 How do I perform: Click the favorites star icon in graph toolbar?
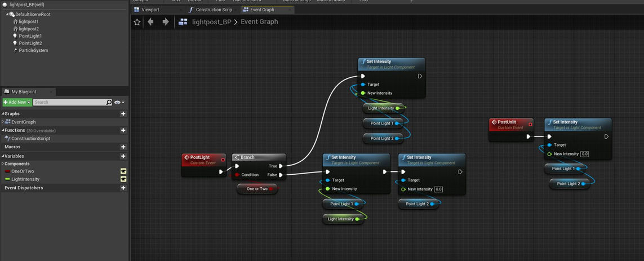coord(137,22)
